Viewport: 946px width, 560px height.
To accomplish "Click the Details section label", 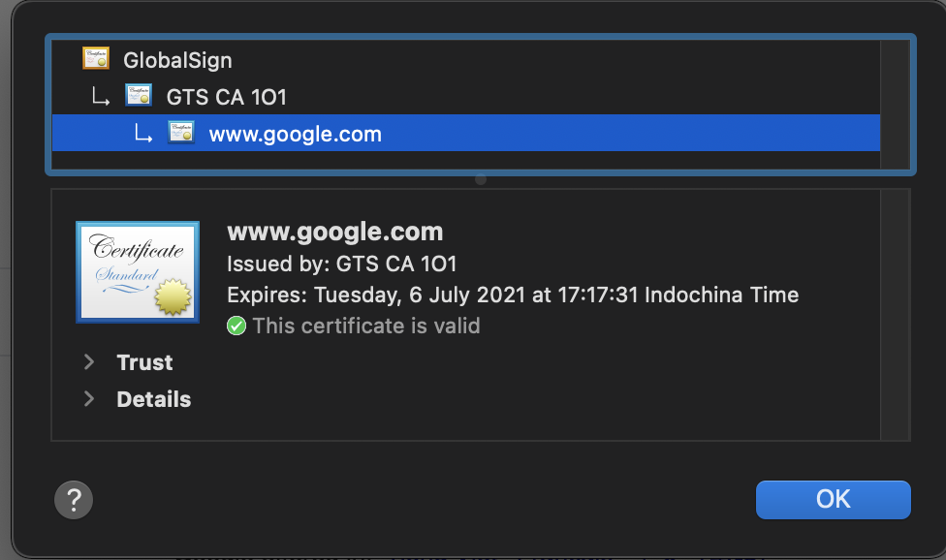I will tap(153, 399).
